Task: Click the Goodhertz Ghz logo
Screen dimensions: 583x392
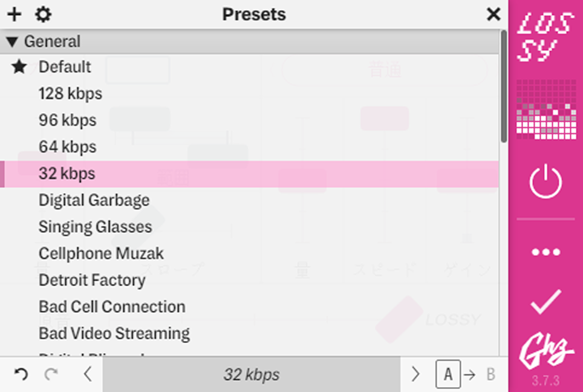Action: click(546, 350)
